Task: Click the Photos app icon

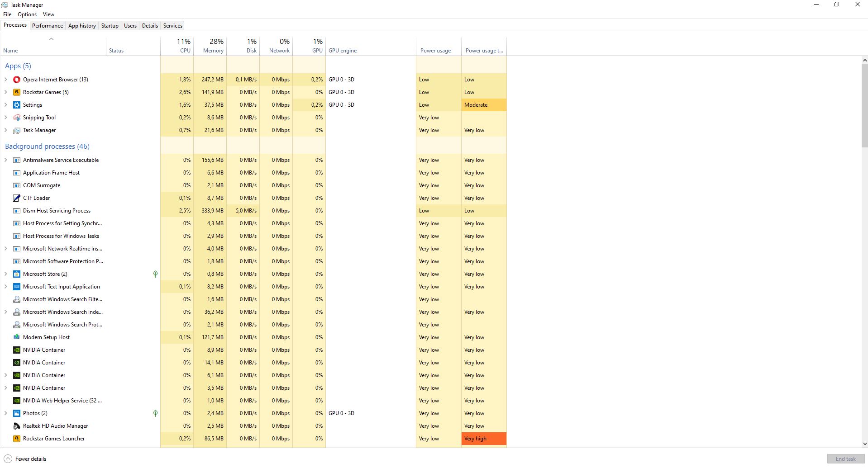Action: 17,413
